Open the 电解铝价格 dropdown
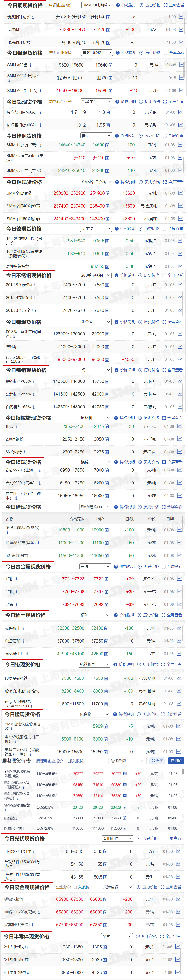This screenshot has height=980, width=188. 97,53
